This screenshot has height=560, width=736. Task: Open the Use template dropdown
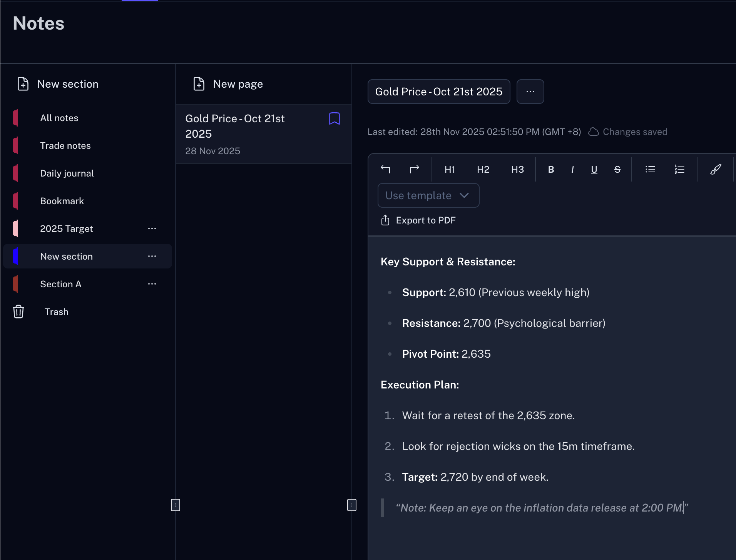click(428, 195)
